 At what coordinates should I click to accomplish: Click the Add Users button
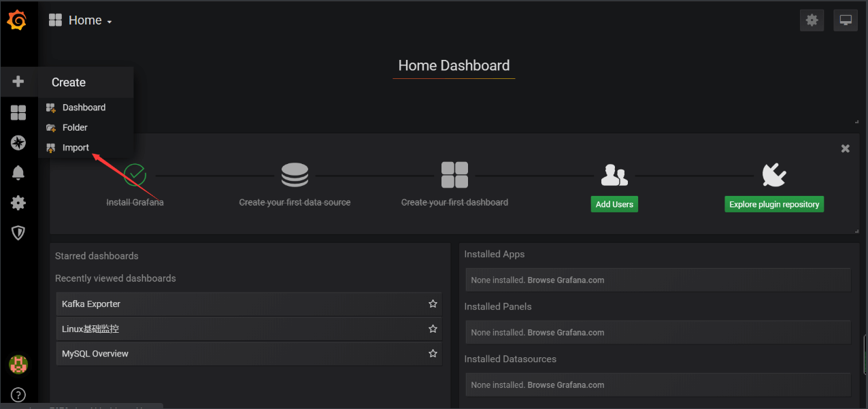pos(614,204)
